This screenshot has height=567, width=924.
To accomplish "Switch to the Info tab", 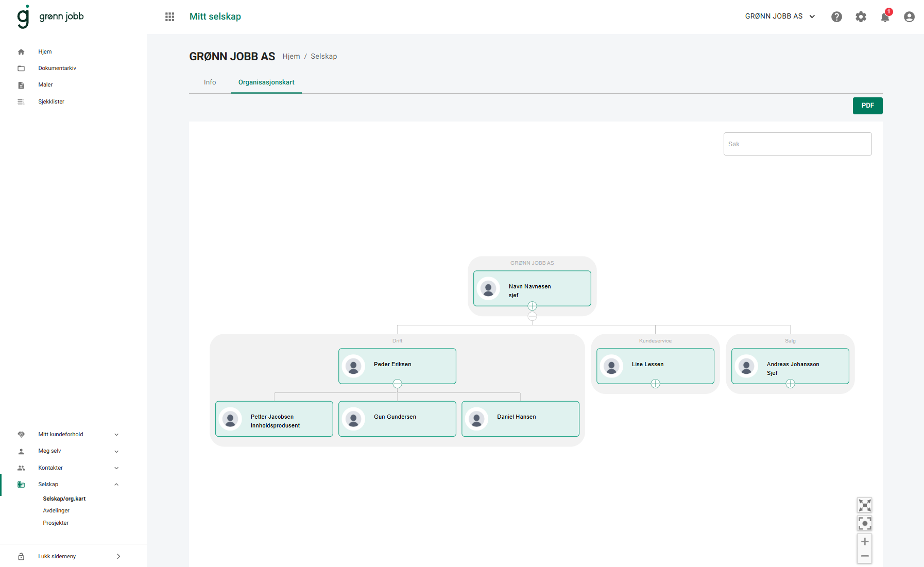I will pos(210,82).
